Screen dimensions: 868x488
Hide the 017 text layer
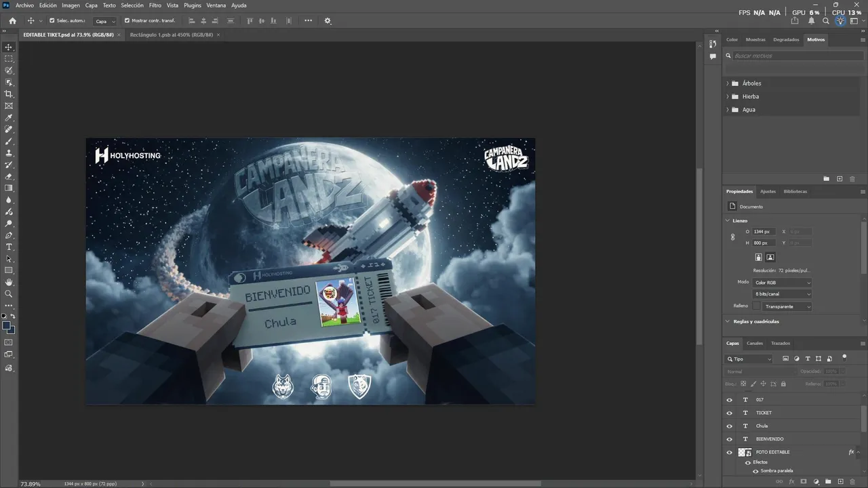(x=730, y=400)
